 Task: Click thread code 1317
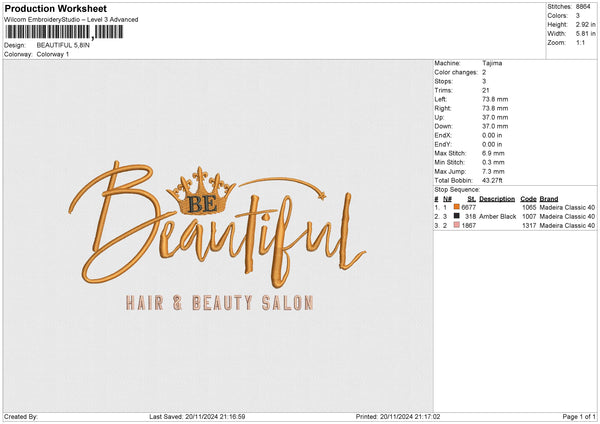pyautogui.click(x=529, y=226)
